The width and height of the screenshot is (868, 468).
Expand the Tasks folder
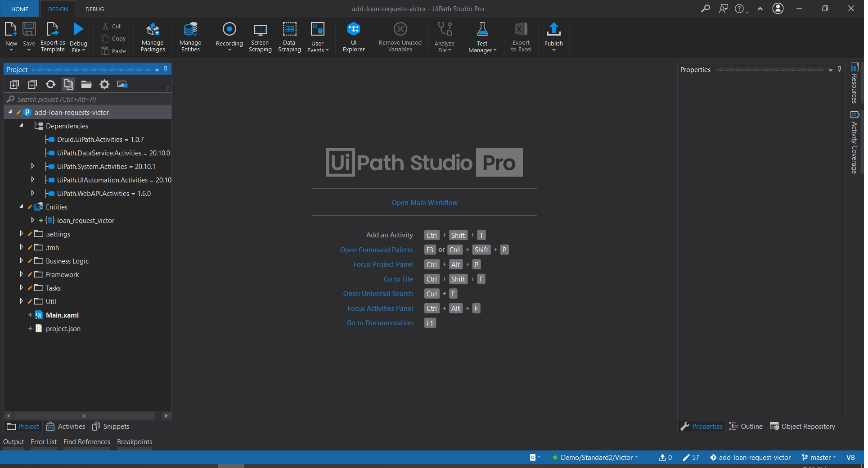click(x=21, y=288)
